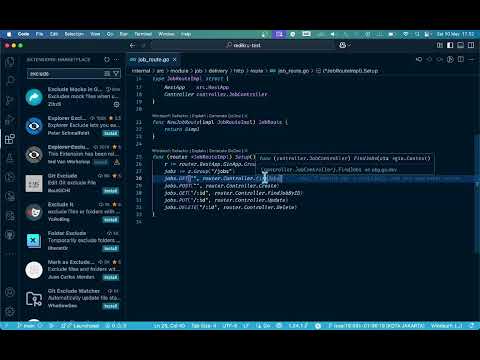Click the refresh extensions icon

pyautogui.click(x=107, y=59)
